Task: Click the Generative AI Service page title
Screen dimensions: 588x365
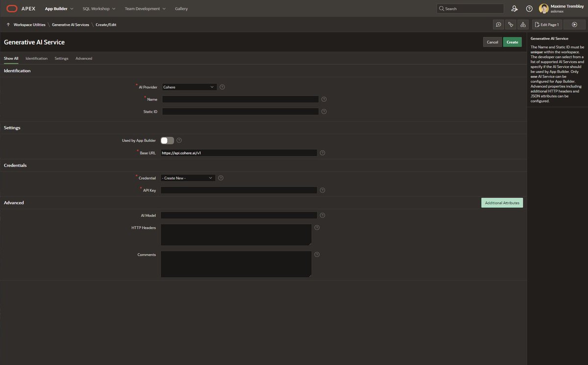Action: click(34, 42)
